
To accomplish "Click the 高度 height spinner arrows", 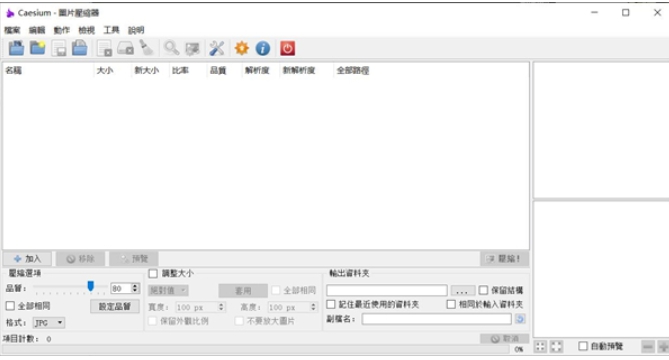I will tap(313, 307).
